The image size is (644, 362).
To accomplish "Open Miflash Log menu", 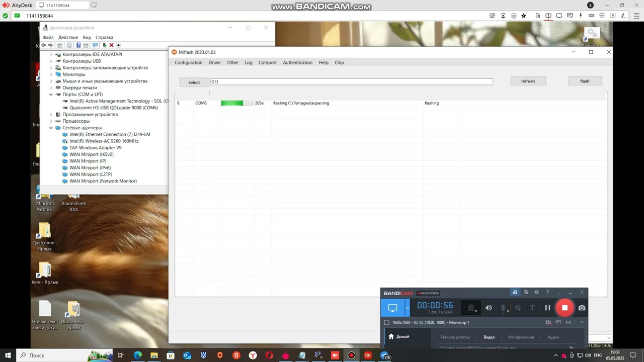I will (249, 63).
